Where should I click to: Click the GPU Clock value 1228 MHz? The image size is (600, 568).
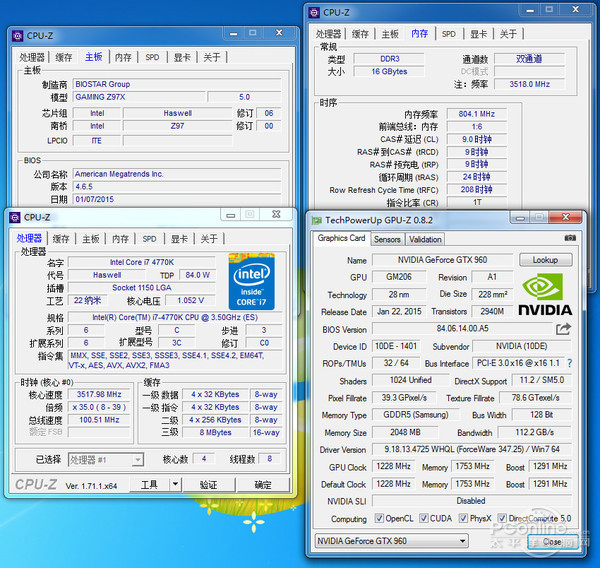394,466
